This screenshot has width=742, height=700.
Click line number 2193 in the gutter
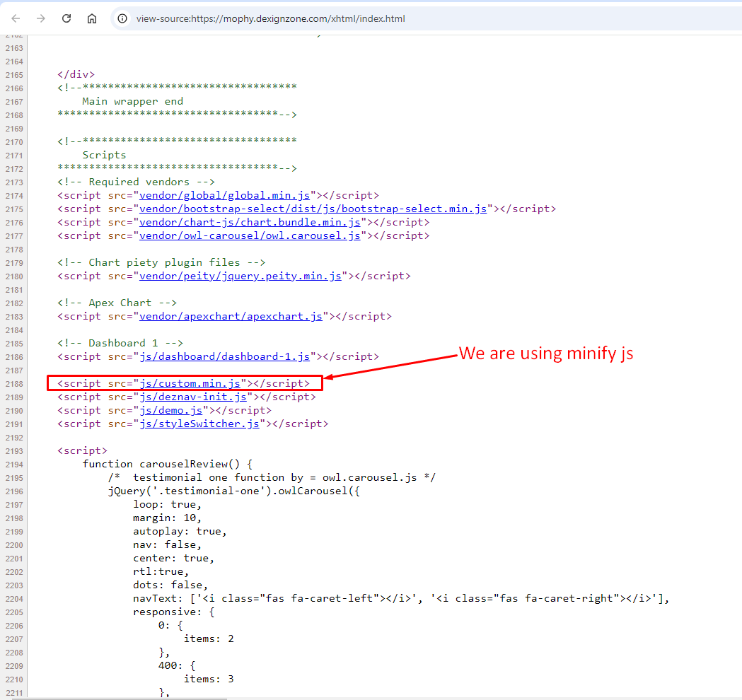point(14,451)
